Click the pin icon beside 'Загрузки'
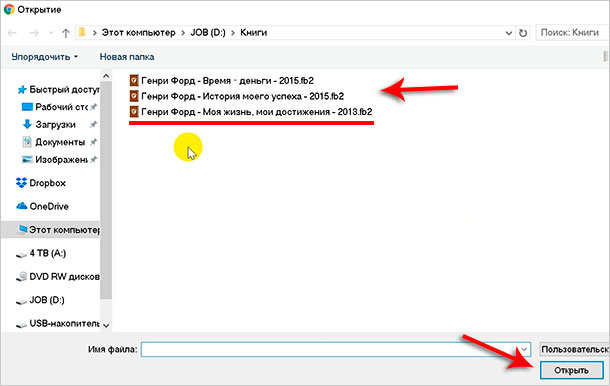This screenshot has height=386, width=610. coord(93,125)
